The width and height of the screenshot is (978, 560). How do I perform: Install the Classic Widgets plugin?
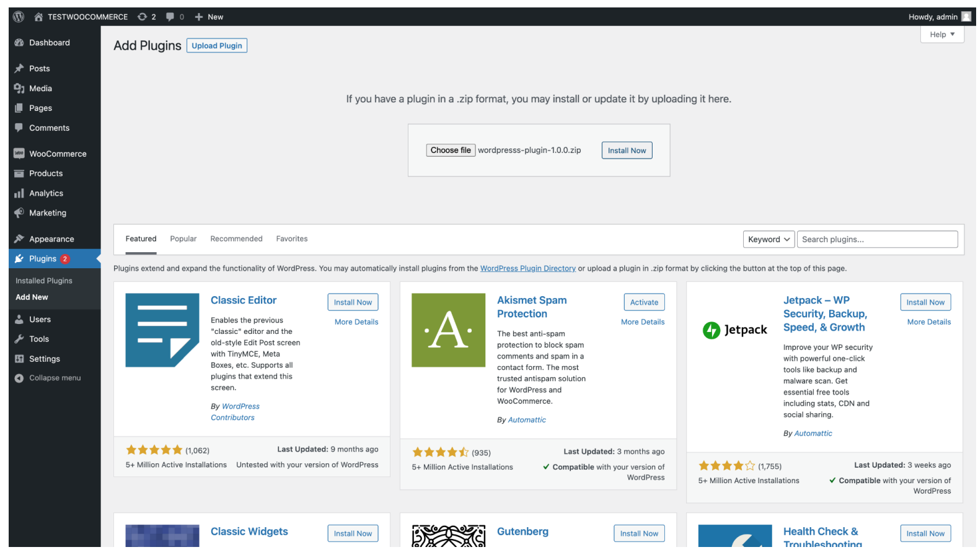[x=353, y=534]
